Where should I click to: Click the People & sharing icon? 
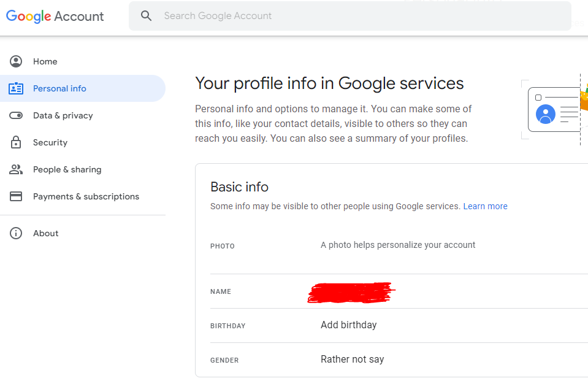pos(16,169)
